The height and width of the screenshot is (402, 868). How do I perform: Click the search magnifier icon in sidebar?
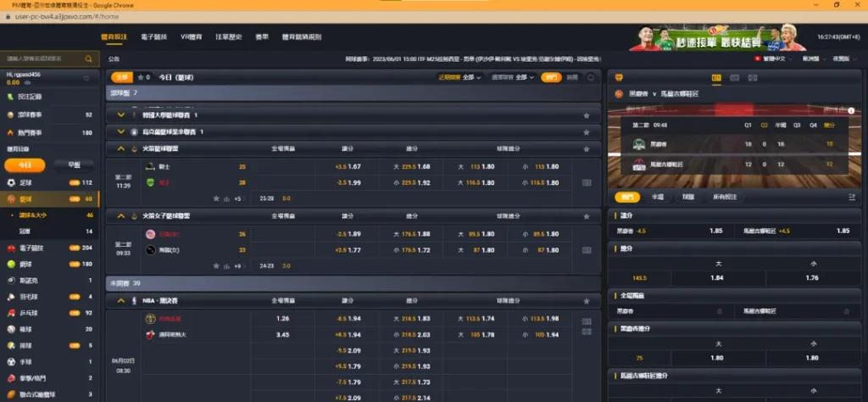point(89,59)
